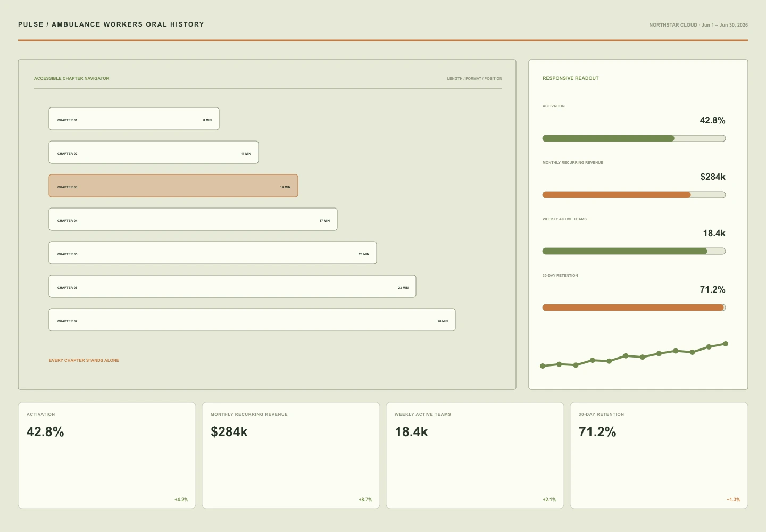
Task: Click the '14 MIN' duration in Chapter 03
Action: (285, 187)
